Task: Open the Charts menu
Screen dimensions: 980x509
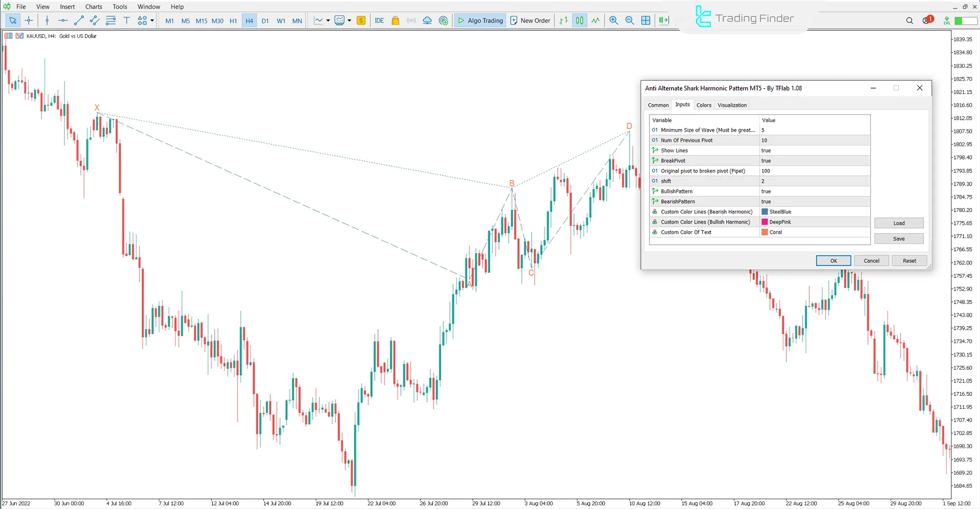Action: (93, 7)
